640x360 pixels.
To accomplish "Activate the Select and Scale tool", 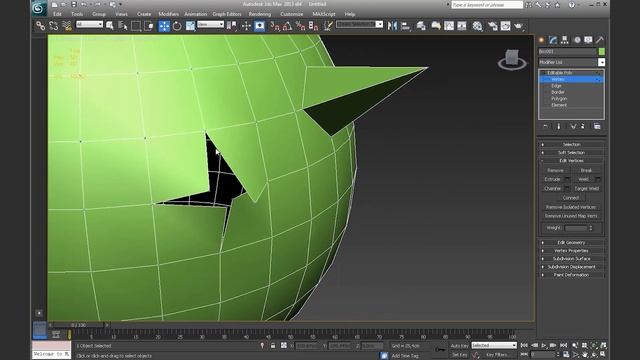I will point(190,26).
